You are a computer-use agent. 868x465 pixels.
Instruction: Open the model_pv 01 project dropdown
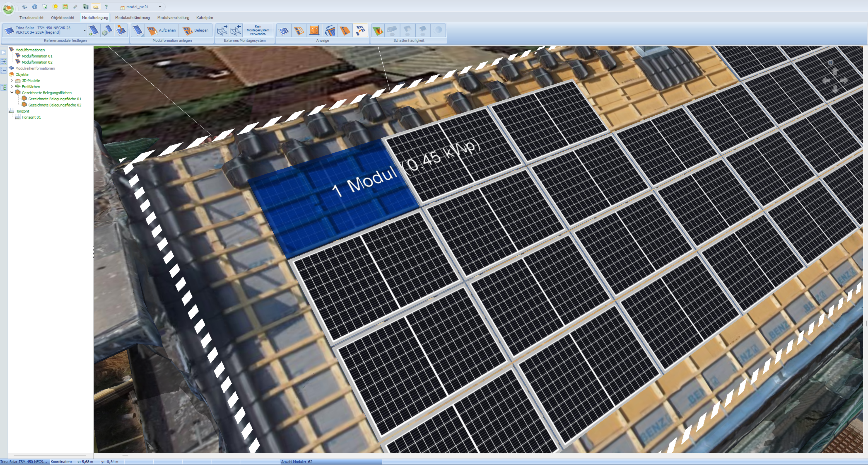click(x=160, y=7)
